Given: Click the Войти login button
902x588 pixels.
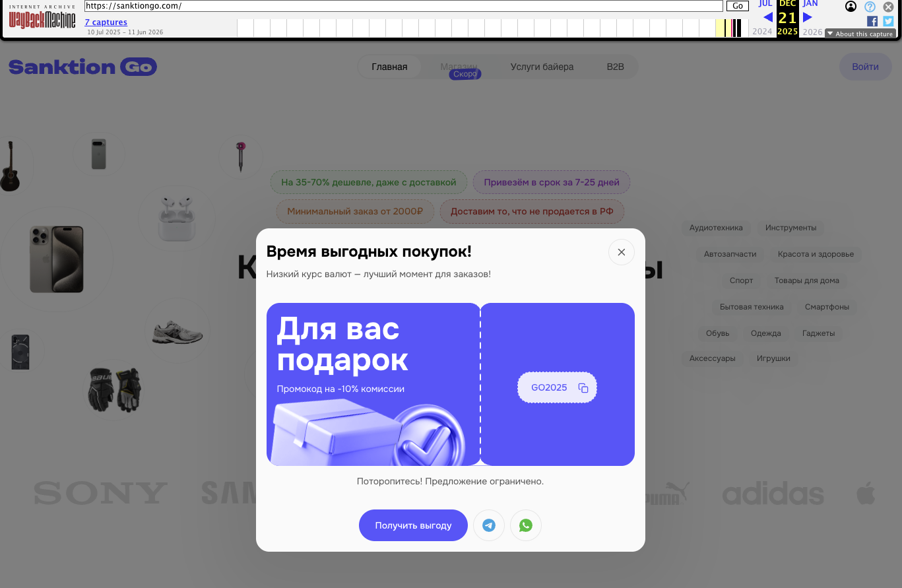Looking at the screenshot, I should coord(865,67).
